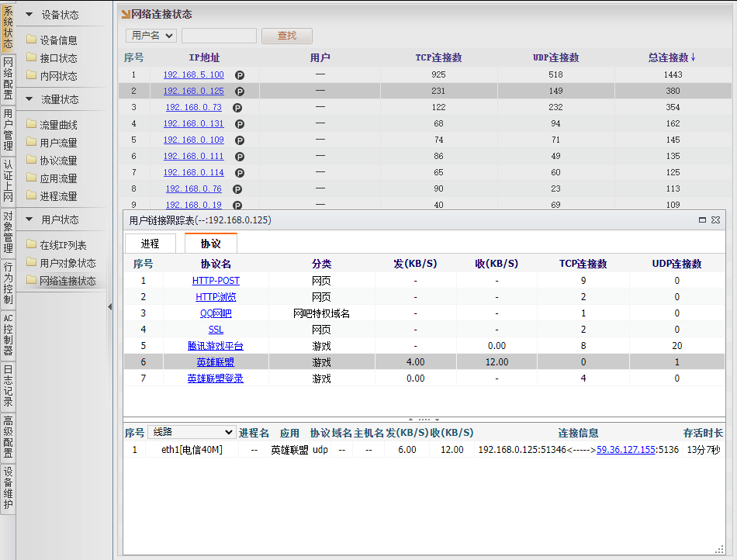The height and width of the screenshot is (560, 737).
Task: Click the folder icon for 设备信息
Action: 31,40
